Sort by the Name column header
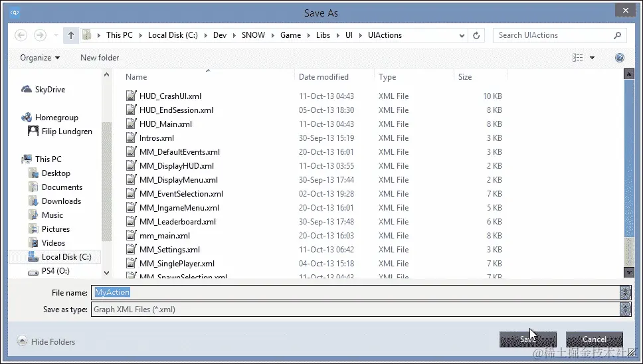 click(x=136, y=76)
